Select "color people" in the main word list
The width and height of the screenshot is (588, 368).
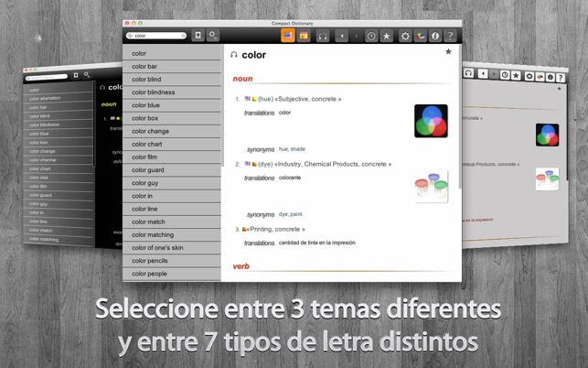click(172, 274)
